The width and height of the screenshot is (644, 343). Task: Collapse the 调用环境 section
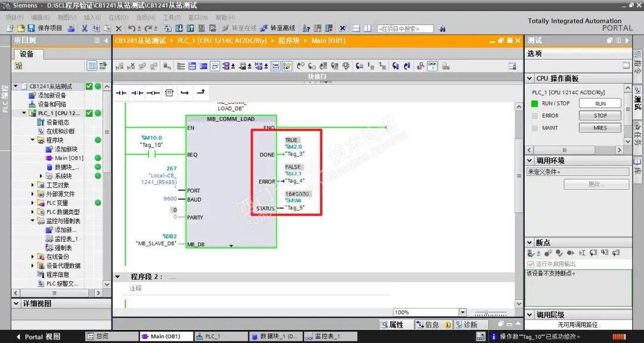point(530,160)
